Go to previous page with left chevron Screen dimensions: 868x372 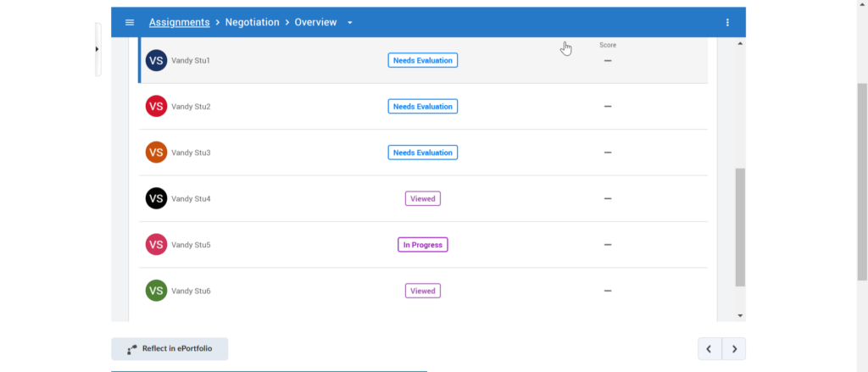pyautogui.click(x=709, y=349)
